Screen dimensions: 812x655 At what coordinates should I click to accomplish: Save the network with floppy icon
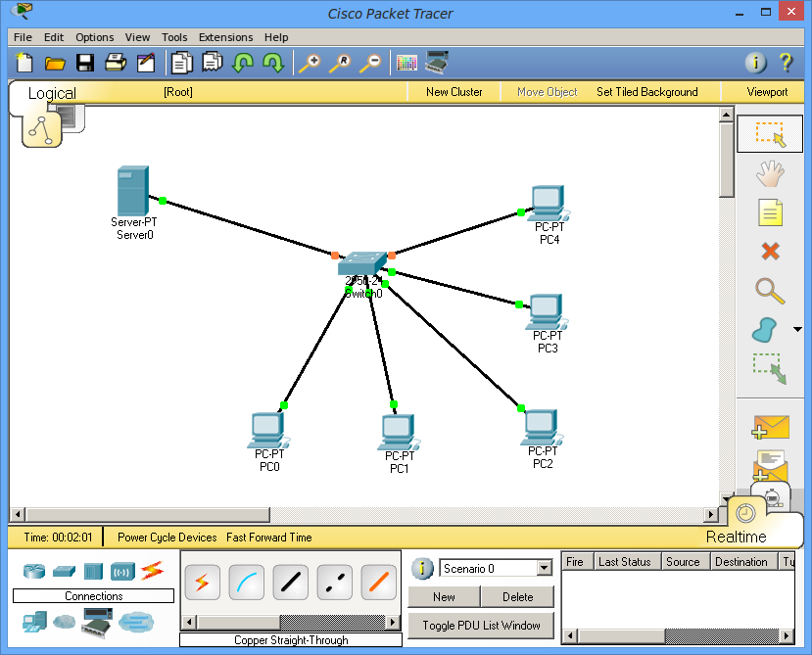click(85, 63)
